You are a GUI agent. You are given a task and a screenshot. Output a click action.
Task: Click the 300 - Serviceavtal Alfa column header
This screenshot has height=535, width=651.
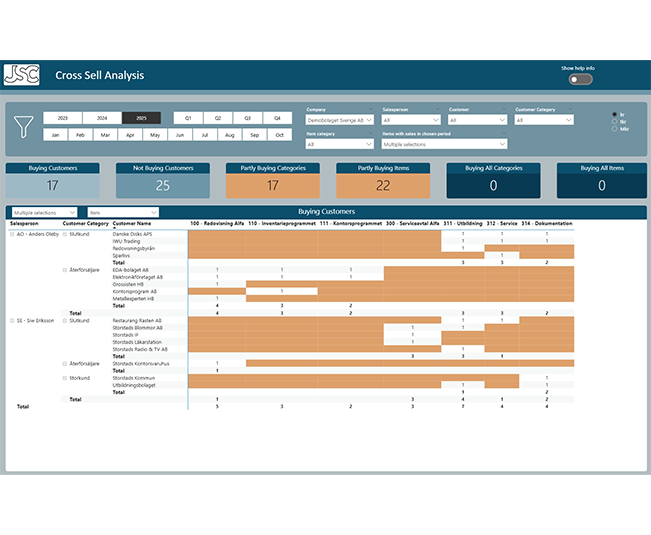click(x=412, y=223)
